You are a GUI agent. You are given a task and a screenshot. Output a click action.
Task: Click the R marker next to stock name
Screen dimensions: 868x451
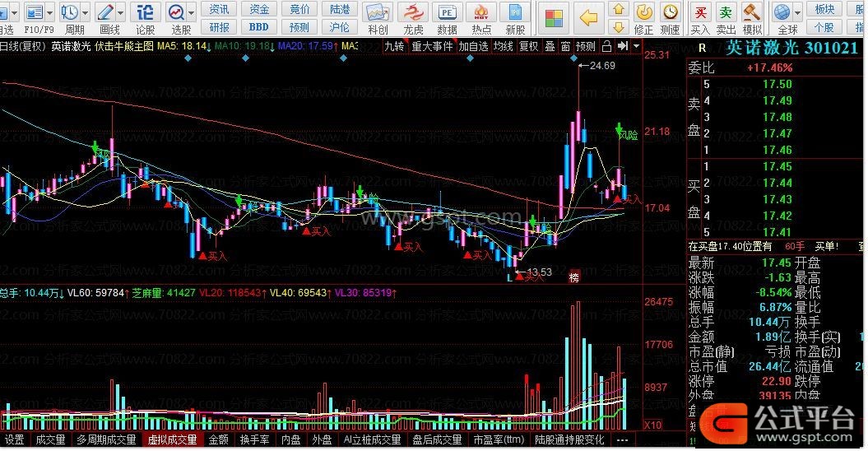pos(703,49)
